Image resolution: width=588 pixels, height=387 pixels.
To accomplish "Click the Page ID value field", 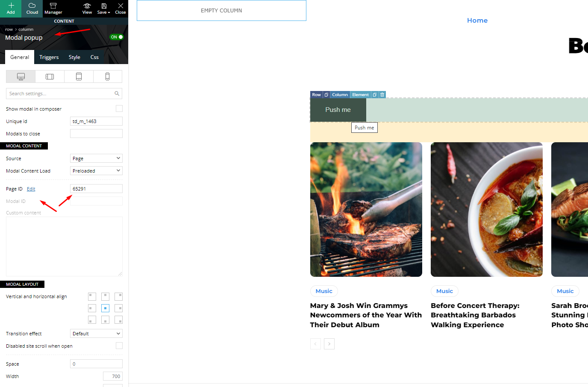I will (x=96, y=189).
